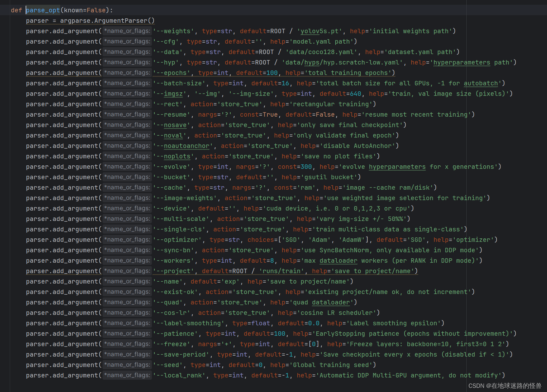The image size is (547, 392).
Task: Click the '--evolve' argument string
Action: [x=172, y=167]
